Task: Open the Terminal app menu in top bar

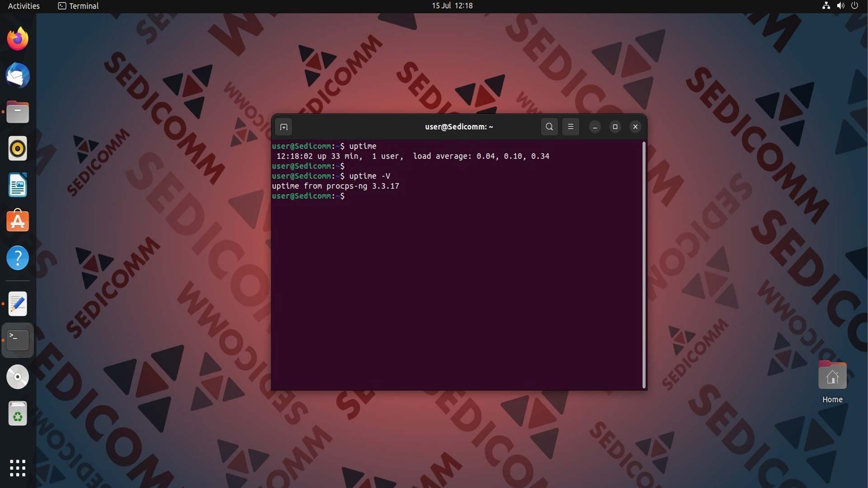Action: [78, 6]
